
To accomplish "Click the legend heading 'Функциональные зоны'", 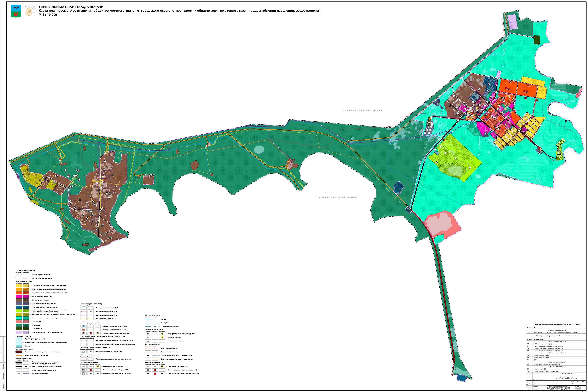I will click(x=24, y=281).
